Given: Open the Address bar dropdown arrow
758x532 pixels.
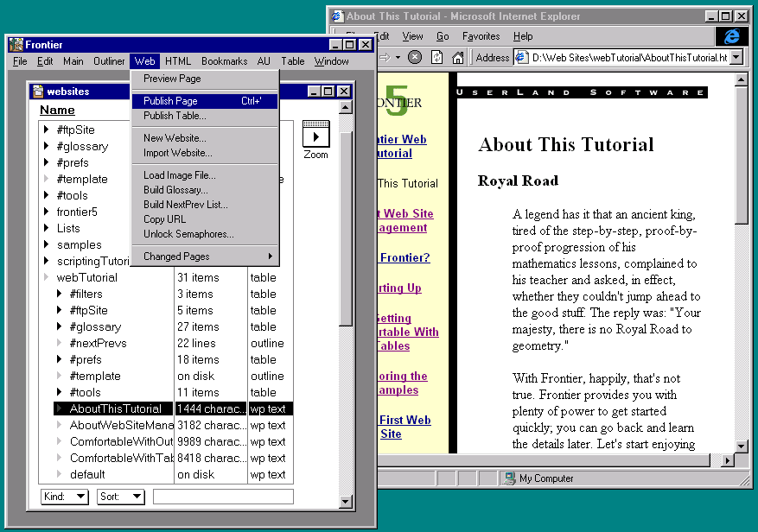Looking at the screenshot, I should [736, 57].
